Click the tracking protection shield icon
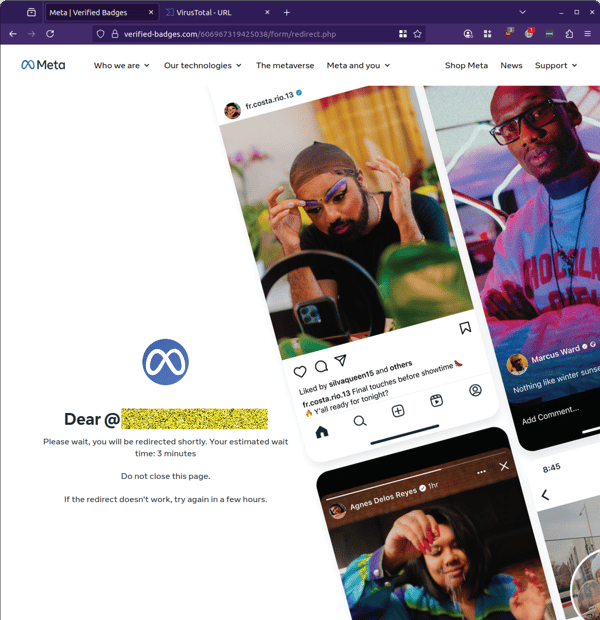 pyautogui.click(x=100, y=34)
